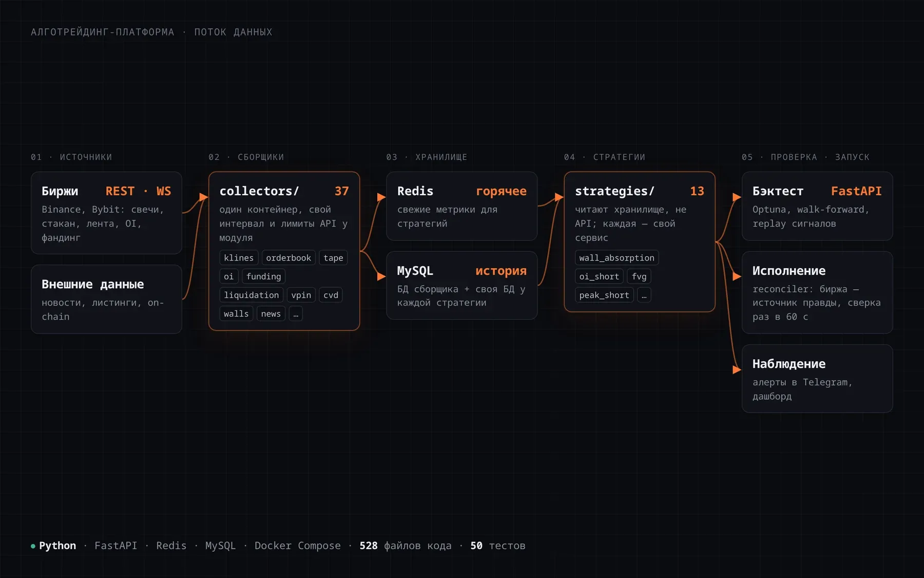This screenshot has width=924, height=578.
Task: Select the cvd tag
Action: pyautogui.click(x=331, y=295)
